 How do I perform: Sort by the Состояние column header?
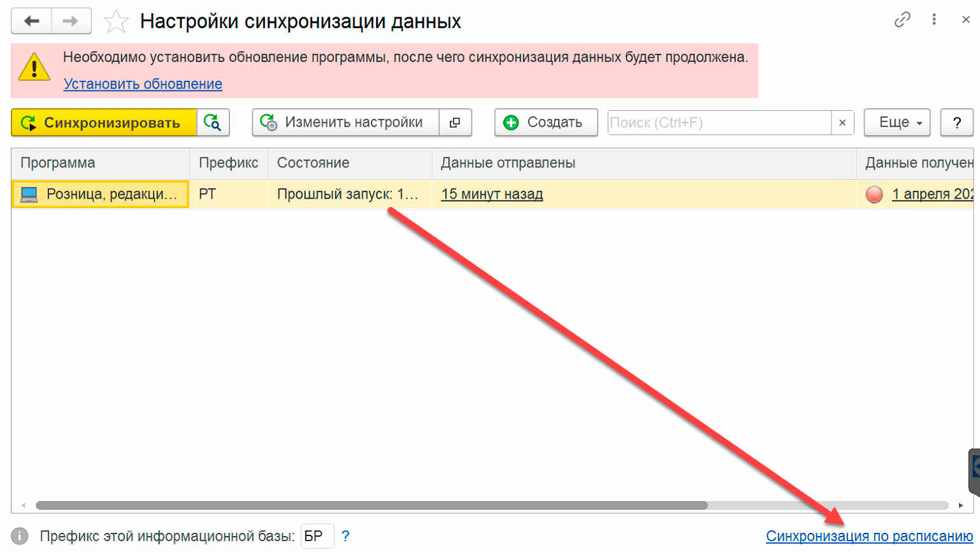350,163
